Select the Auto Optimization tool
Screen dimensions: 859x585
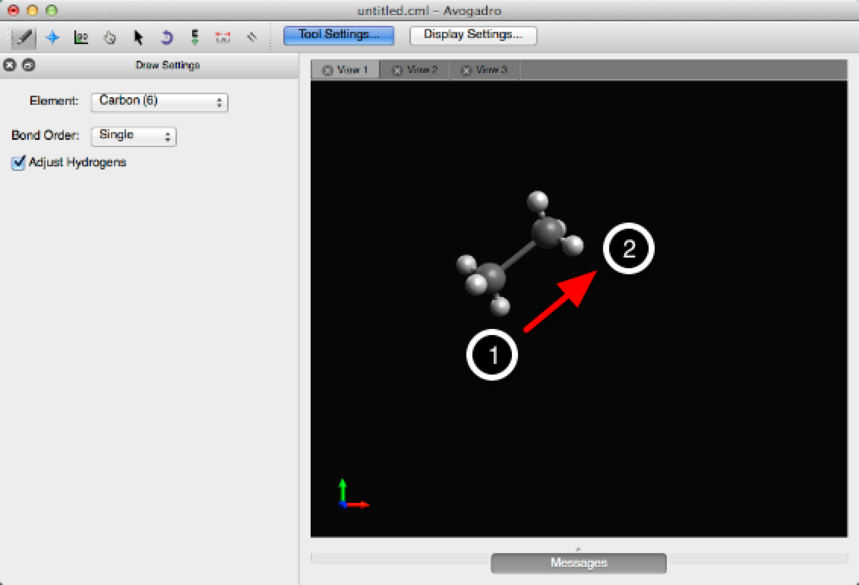195,37
